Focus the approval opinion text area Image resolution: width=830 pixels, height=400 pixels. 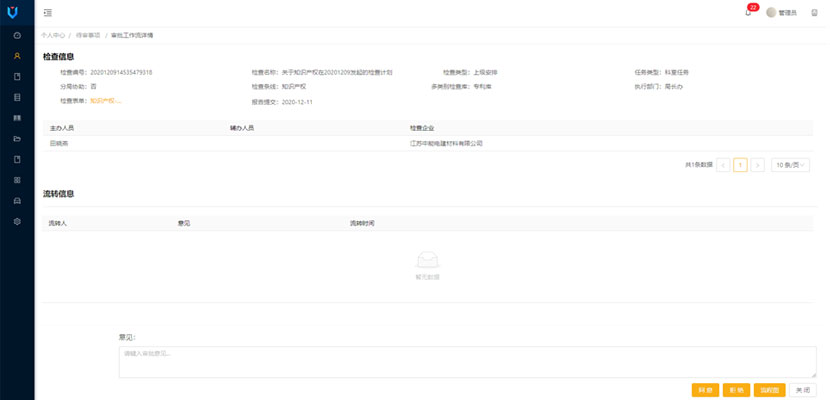pos(467,362)
